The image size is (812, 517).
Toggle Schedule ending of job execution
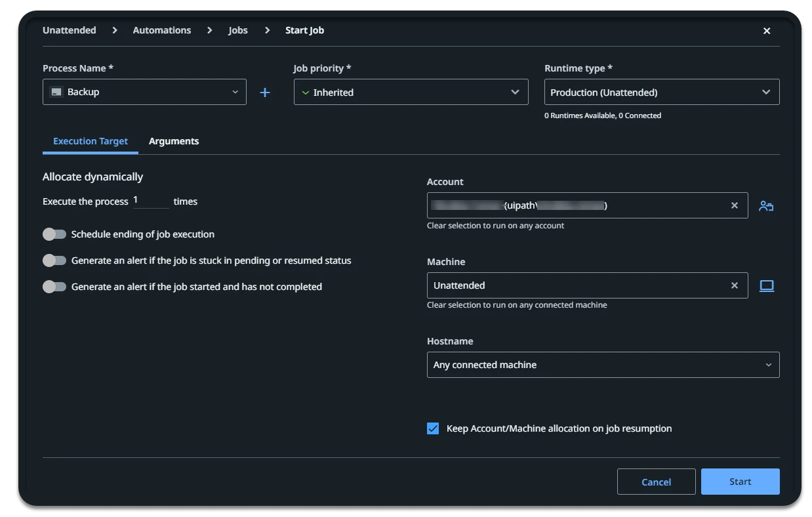54,234
